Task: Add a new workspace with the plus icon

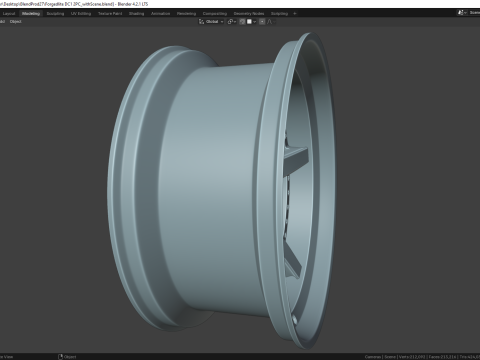Action: coord(295,14)
